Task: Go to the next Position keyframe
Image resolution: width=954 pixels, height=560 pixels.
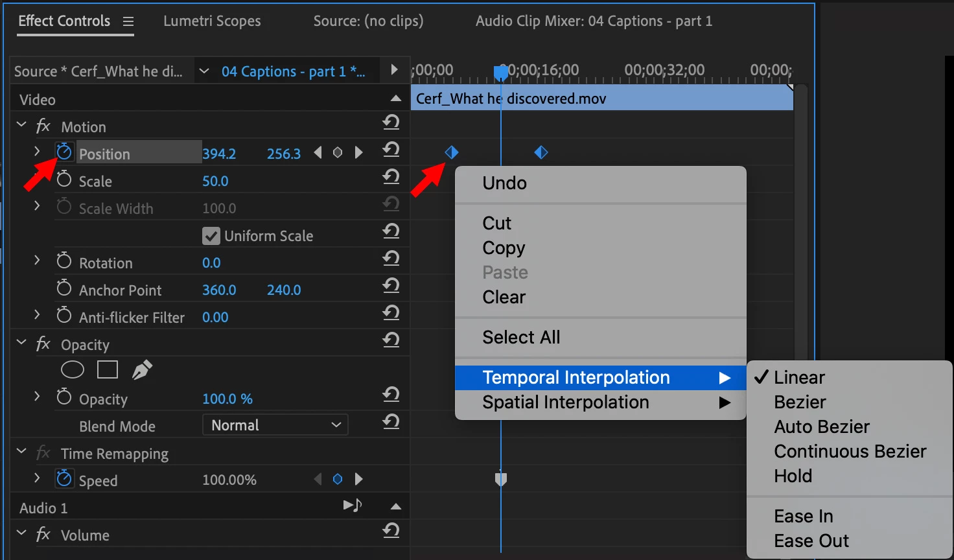Action: point(359,153)
